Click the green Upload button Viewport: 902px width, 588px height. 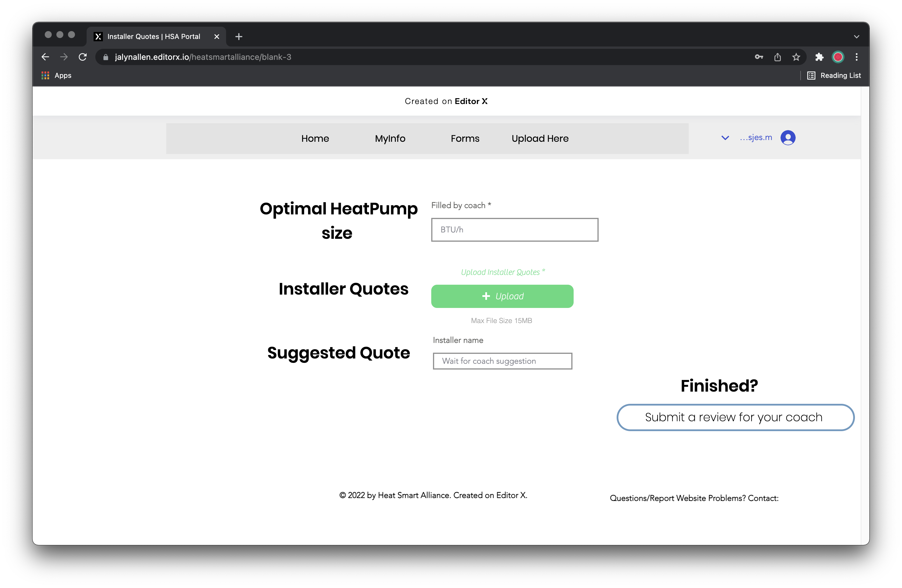click(502, 296)
